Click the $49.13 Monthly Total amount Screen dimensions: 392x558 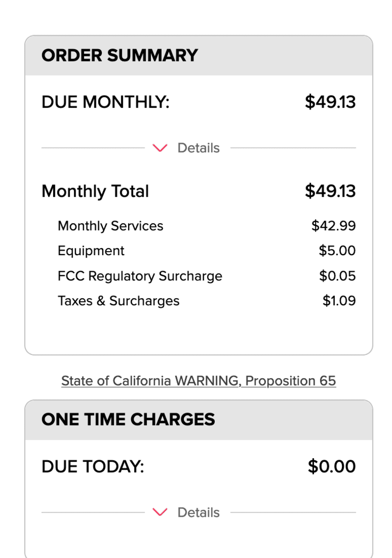[x=330, y=191]
